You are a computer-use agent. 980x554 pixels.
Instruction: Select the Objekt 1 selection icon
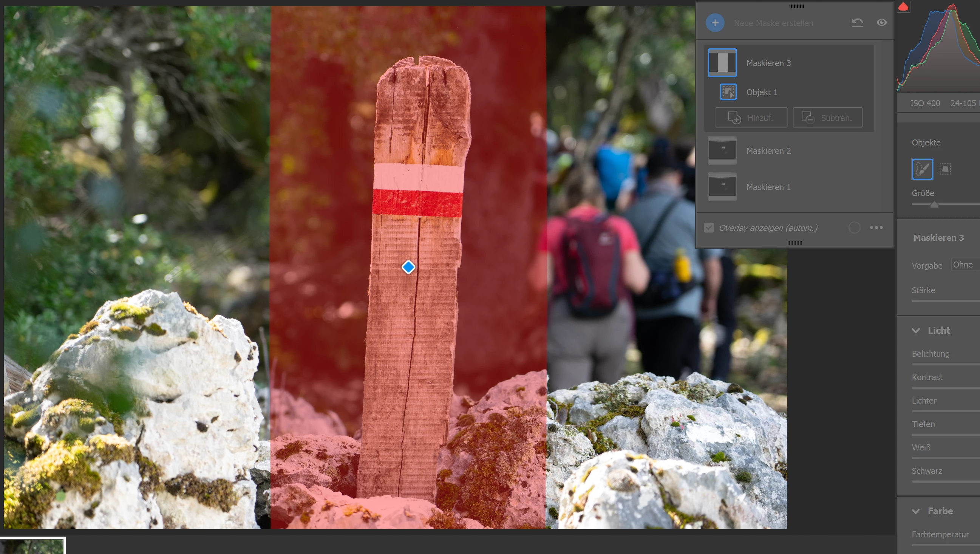click(x=728, y=92)
